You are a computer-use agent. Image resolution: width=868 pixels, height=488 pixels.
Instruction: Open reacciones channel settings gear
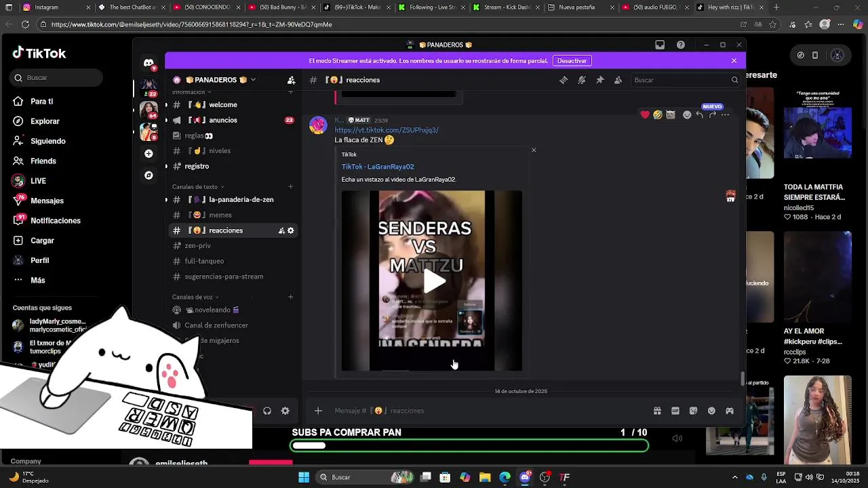[x=291, y=230]
